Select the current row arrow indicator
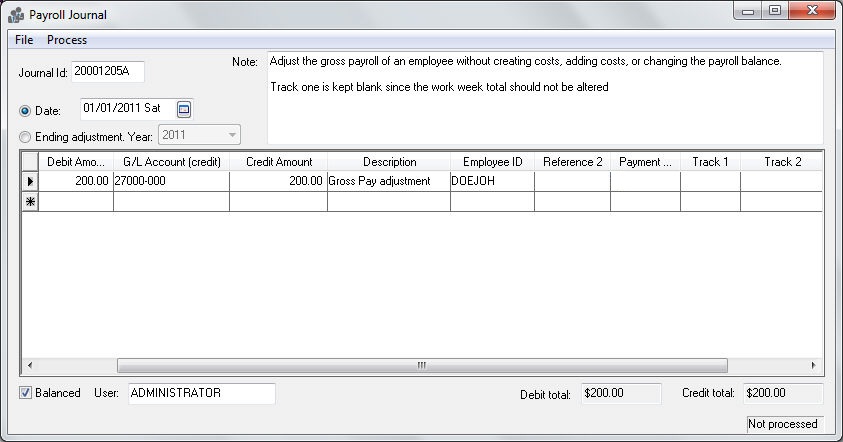Screen dimensions: 843x442 click(30, 181)
